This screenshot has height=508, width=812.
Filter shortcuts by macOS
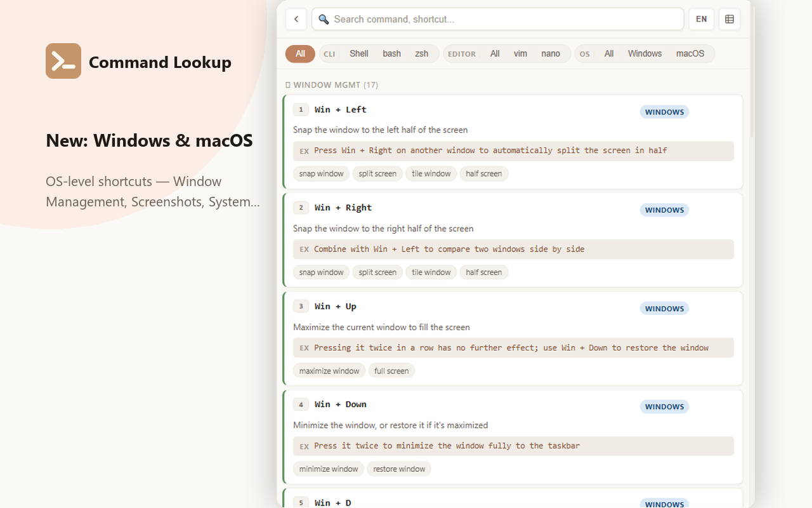tap(690, 54)
